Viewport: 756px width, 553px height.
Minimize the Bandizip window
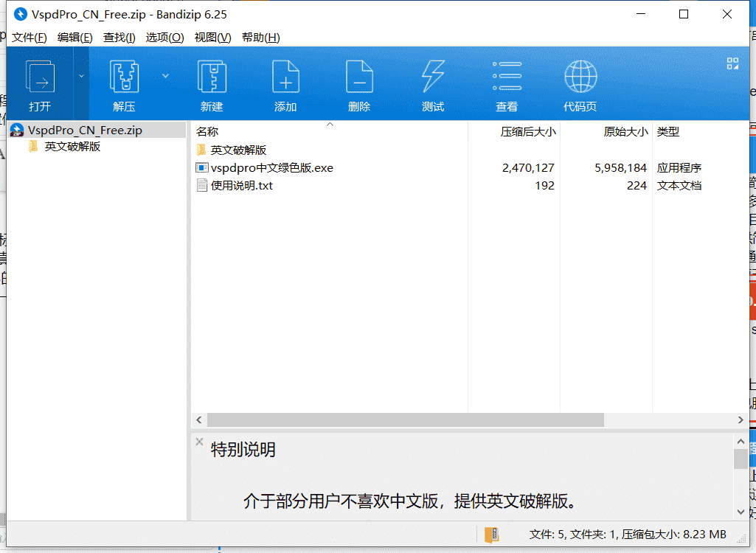(641, 15)
